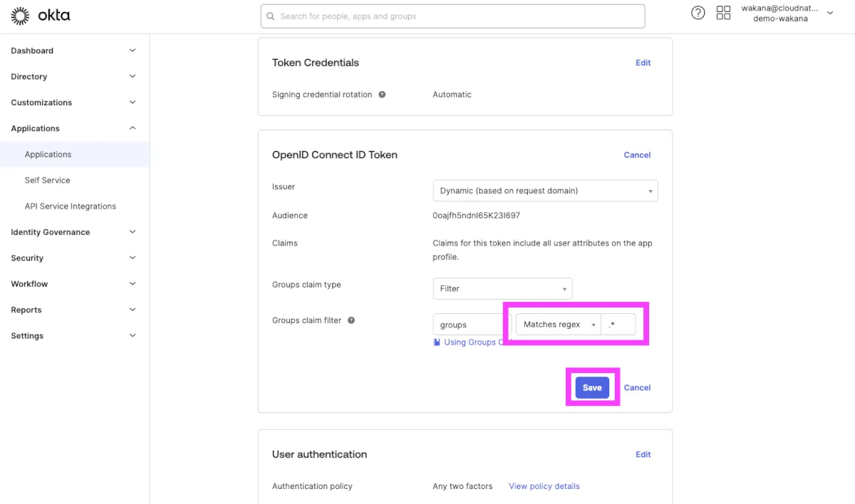
Task: Open the Groups claim type dropdown
Action: point(502,288)
